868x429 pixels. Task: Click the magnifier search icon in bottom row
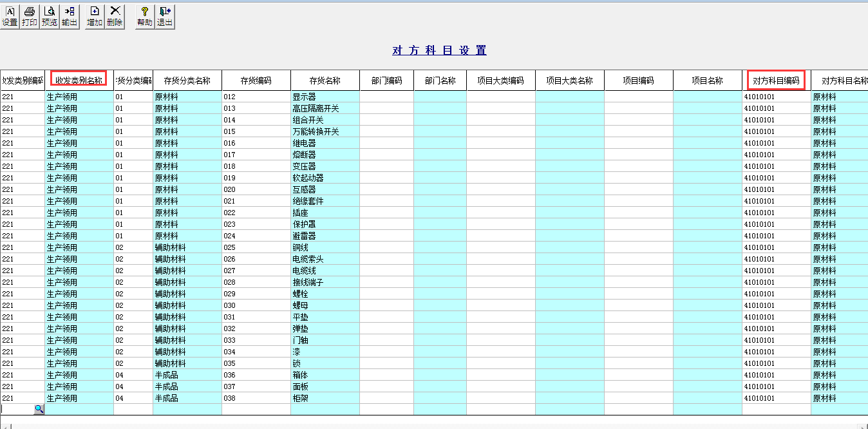39,409
